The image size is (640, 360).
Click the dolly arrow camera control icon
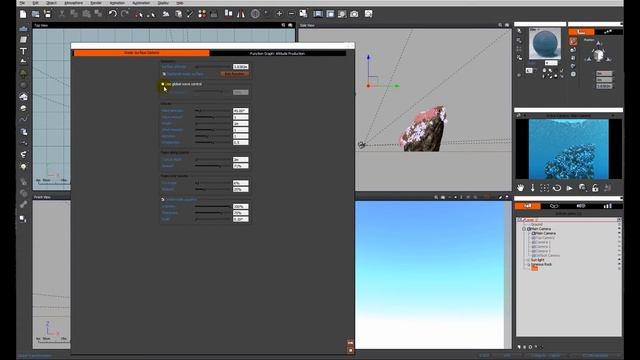[x=533, y=188]
